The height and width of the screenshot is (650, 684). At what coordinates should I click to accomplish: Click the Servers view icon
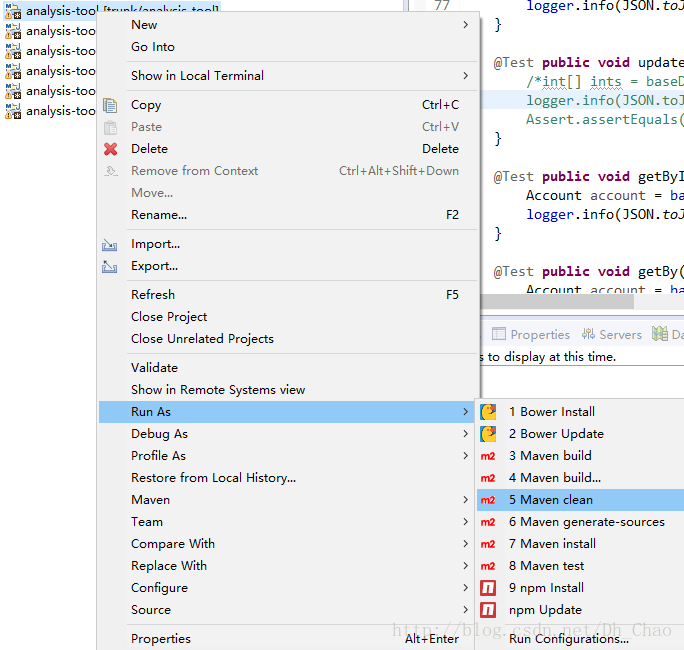588,334
